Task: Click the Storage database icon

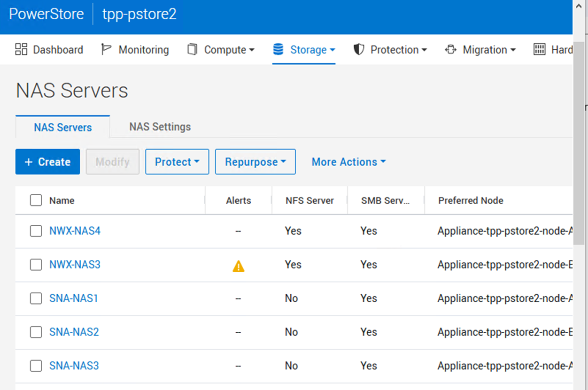Action: point(278,49)
